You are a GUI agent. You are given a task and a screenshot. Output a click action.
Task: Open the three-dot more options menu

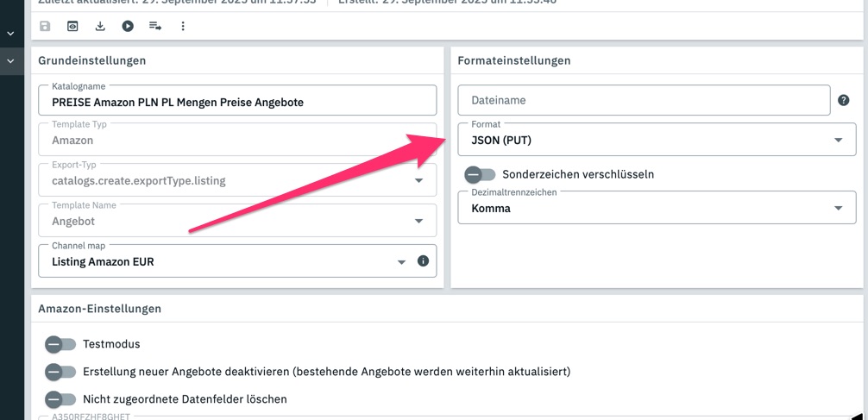click(183, 27)
